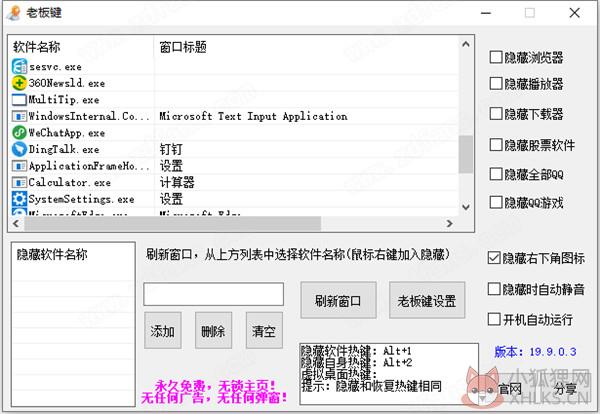Enable 隐藏时自动静音 checkbox
Screen dimensions: 600x414
click(494, 289)
